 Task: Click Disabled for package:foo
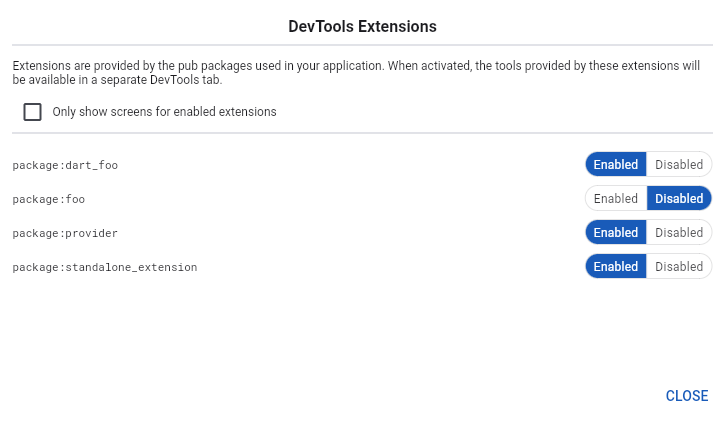[x=679, y=199]
